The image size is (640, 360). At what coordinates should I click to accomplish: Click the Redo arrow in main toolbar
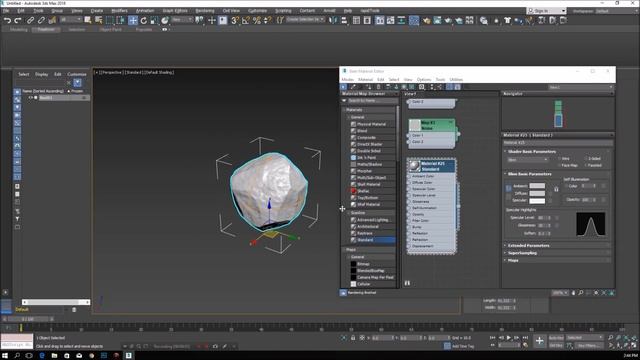18,20
